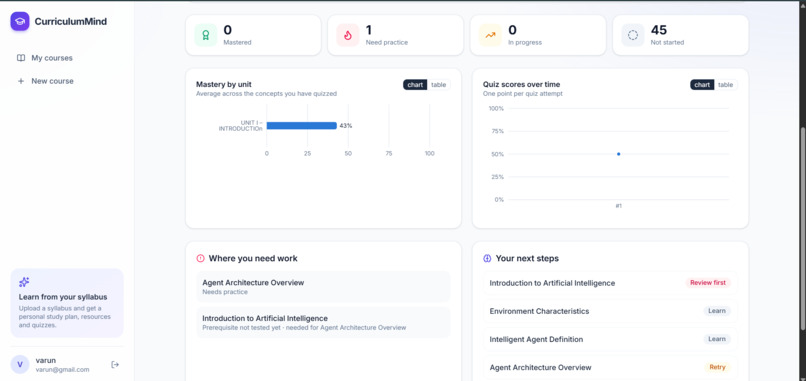The image size is (806, 381).
Task: Switch Mastery by unit to table view
Action: coord(438,85)
